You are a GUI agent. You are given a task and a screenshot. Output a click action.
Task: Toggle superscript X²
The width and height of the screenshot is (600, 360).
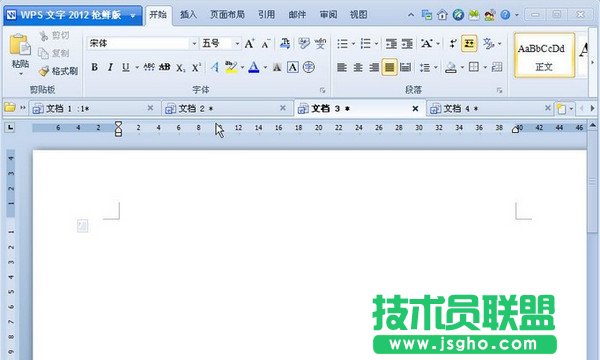[x=196, y=68]
